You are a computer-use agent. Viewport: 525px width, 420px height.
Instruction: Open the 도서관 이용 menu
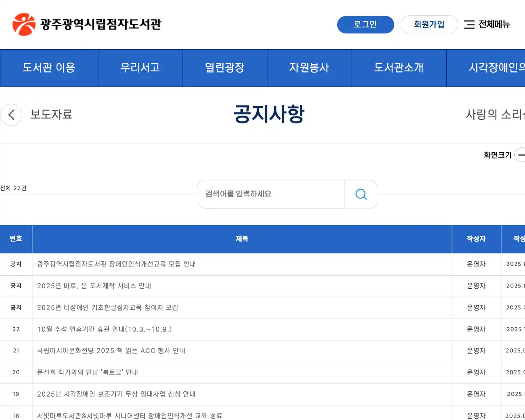[x=49, y=68]
